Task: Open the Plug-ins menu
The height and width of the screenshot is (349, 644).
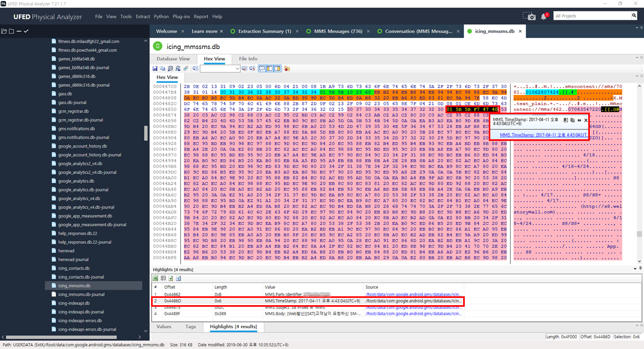Action: tap(182, 17)
